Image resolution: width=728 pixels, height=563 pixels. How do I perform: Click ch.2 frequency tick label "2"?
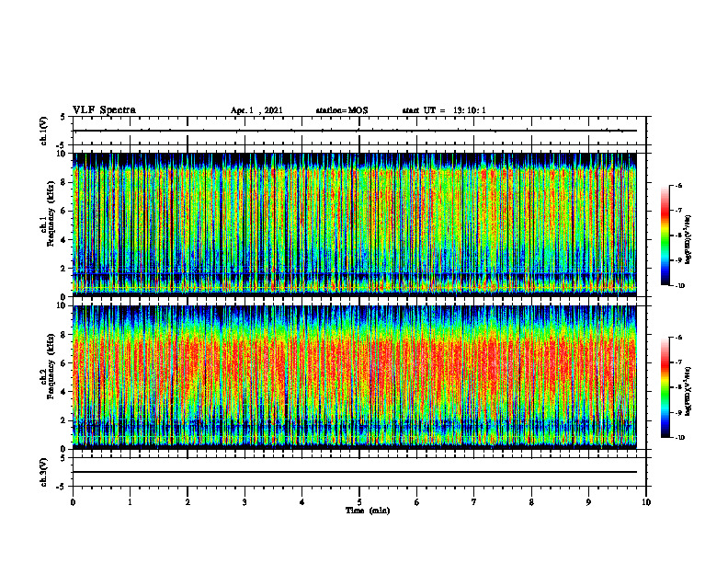pyautogui.click(x=63, y=420)
